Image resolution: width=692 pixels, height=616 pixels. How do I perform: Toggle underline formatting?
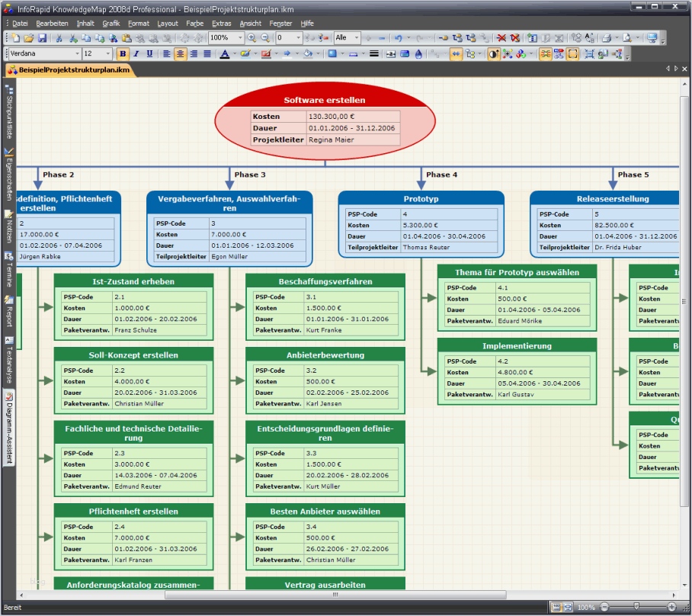click(x=149, y=53)
